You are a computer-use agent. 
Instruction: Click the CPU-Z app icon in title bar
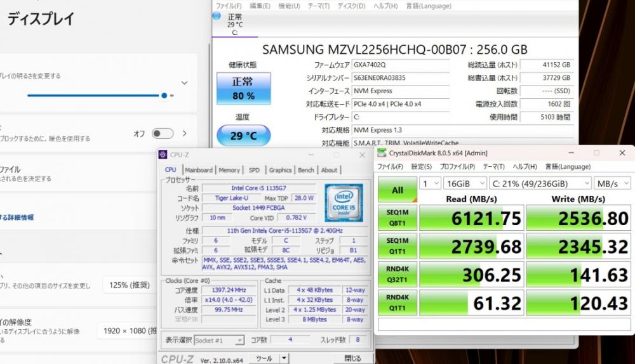coord(163,155)
